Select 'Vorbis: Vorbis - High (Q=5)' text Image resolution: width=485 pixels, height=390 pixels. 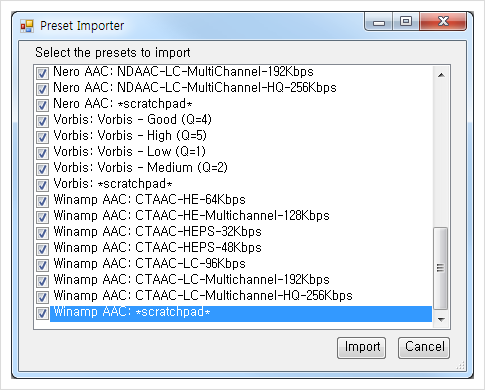[130, 136]
